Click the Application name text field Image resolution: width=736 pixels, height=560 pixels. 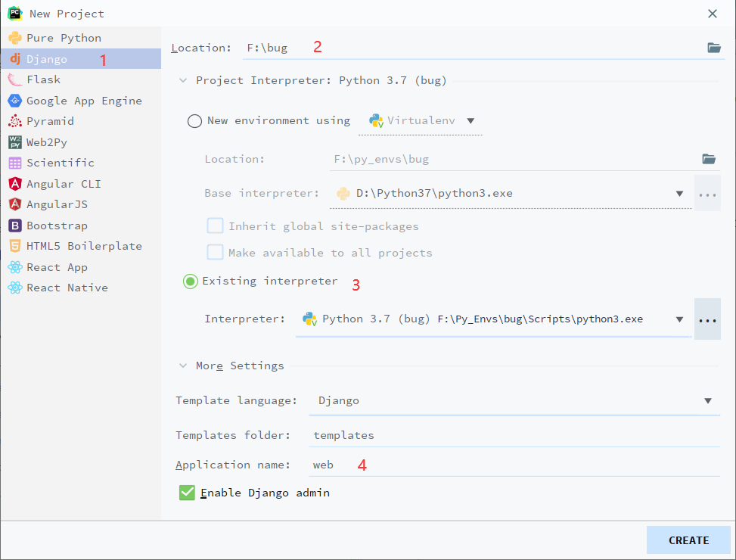point(514,465)
